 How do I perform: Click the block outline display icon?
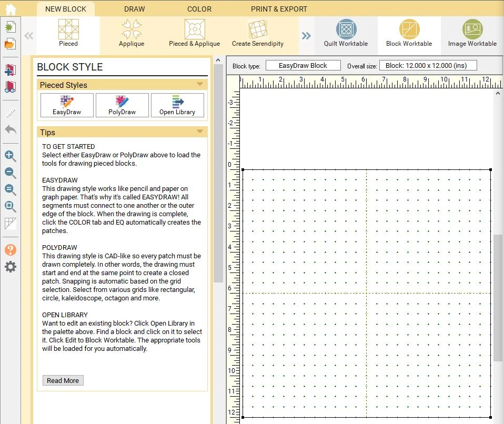point(11,224)
